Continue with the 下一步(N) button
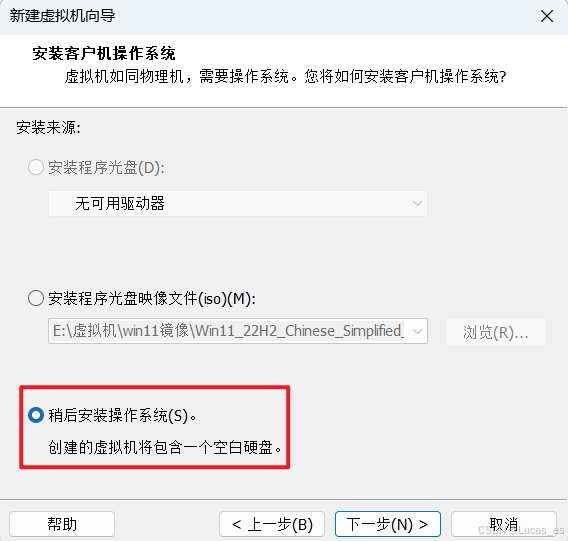The width and height of the screenshot is (568, 541). coord(388,524)
